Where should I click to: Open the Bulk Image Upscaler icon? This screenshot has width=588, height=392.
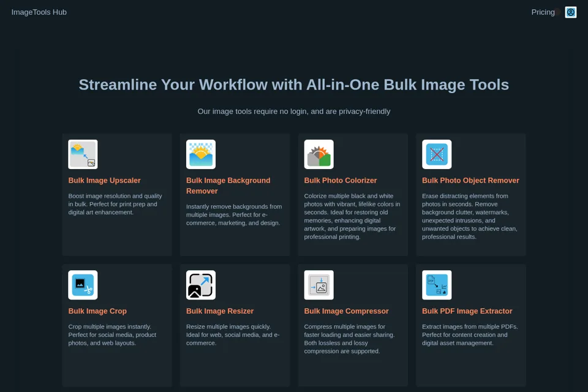click(83, 154)
